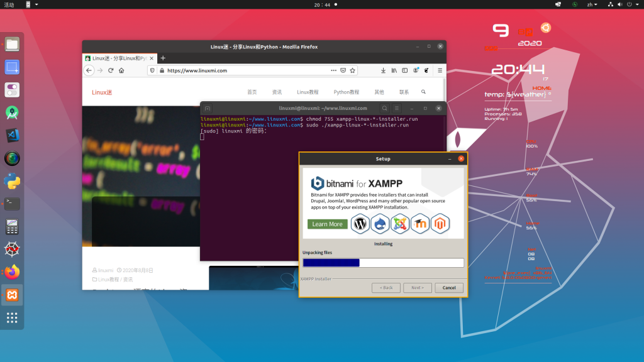Toggle Firefox sidebar view
The image size is (644, 362).
click(x=405, y=70)
